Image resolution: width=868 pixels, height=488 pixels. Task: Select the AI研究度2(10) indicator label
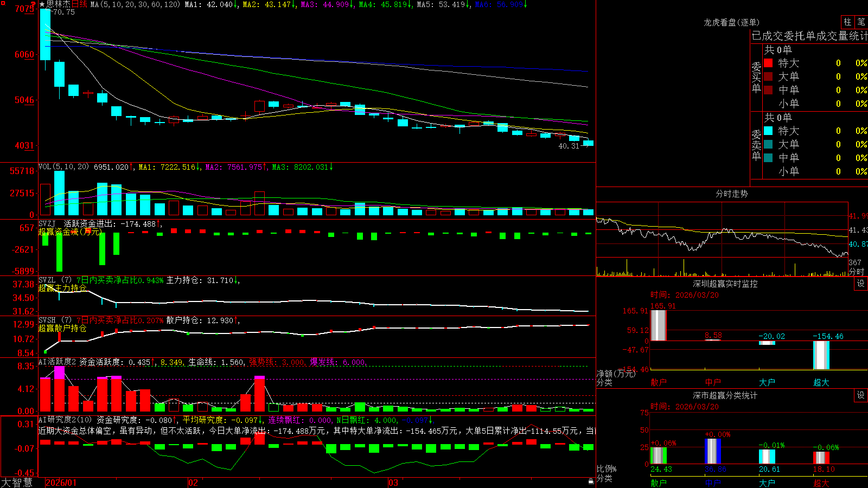tap(65, 420)
